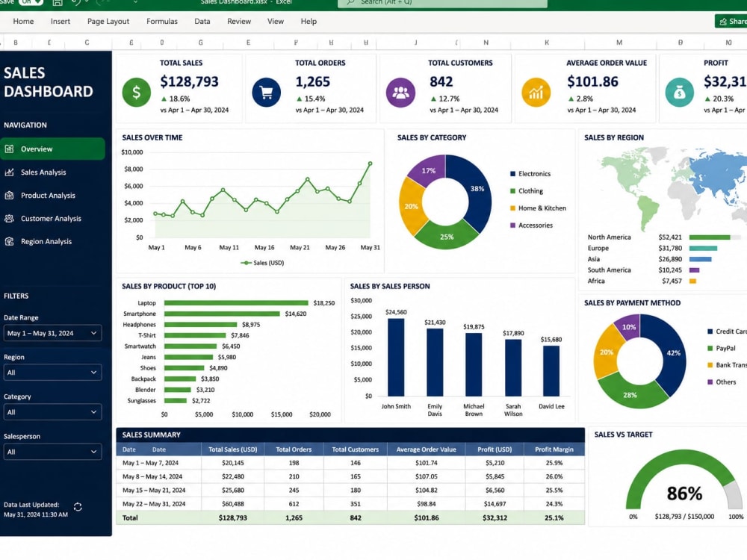Screen dimensions: 747x560
Task: Click the May 1 – May 7, 2024 row
Action: click(350, 463)
